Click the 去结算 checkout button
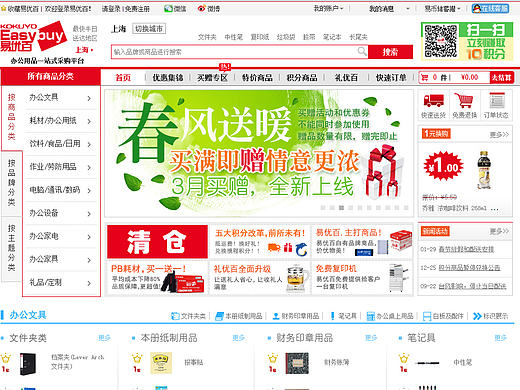This screenshot has width=520, height=390. [501, 78]
